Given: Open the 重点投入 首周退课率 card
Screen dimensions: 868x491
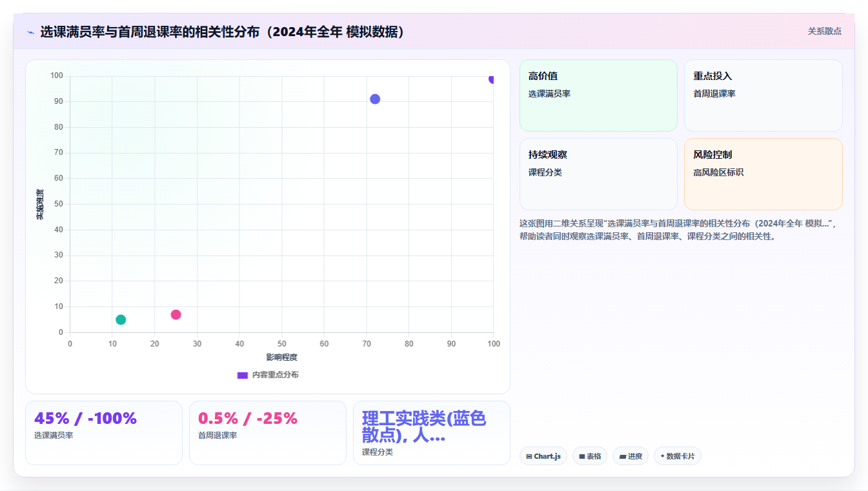Looking at the screenshot, I should (763, 95).
